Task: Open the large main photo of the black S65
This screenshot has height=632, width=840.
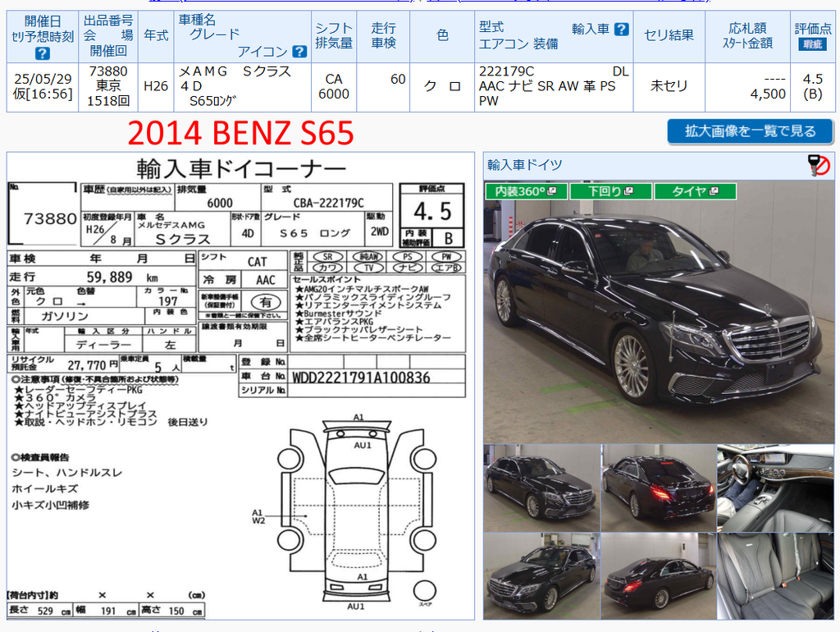Action: pyautogui.click(x=659, y=311)
